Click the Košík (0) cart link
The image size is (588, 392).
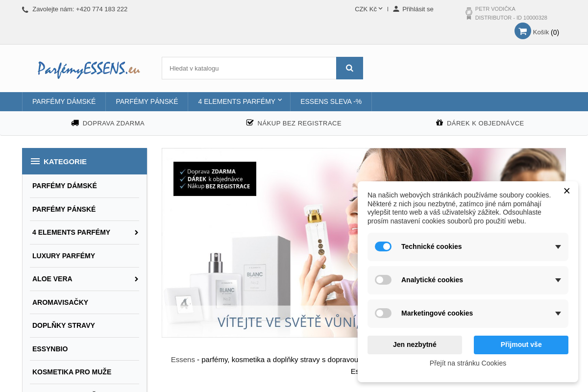[x=546, y=32]
